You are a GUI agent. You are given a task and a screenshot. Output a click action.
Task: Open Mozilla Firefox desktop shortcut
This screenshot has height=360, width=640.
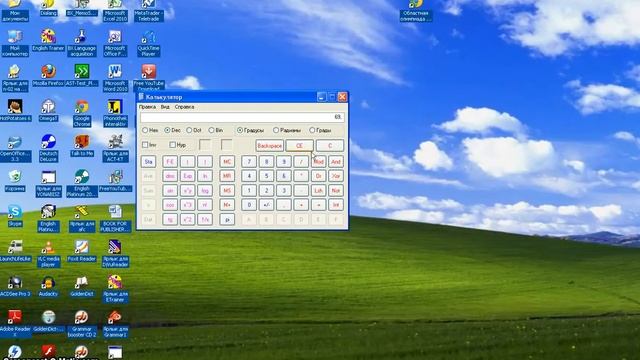(48, 75)
